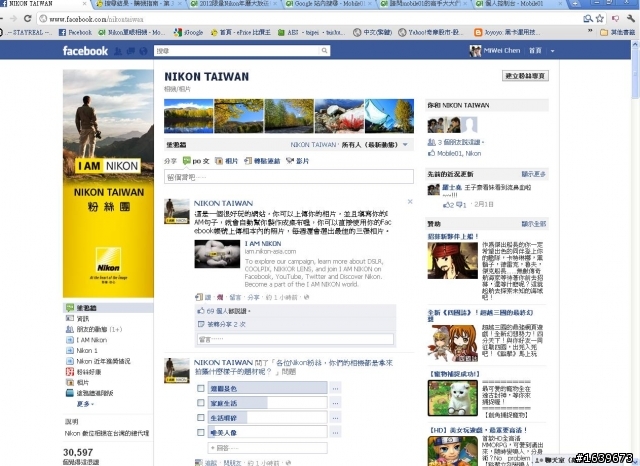Add a new poll answer in the answer field

(x=267, y=448)
